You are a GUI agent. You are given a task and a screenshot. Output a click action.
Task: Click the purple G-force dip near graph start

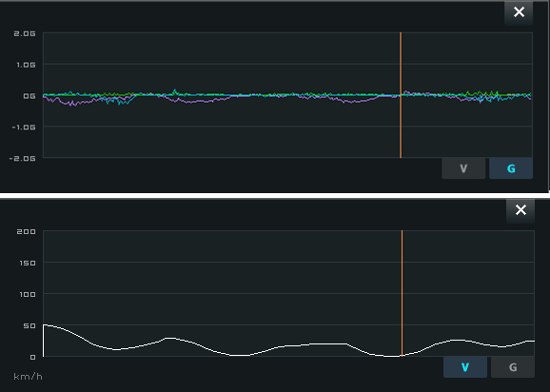73,104
